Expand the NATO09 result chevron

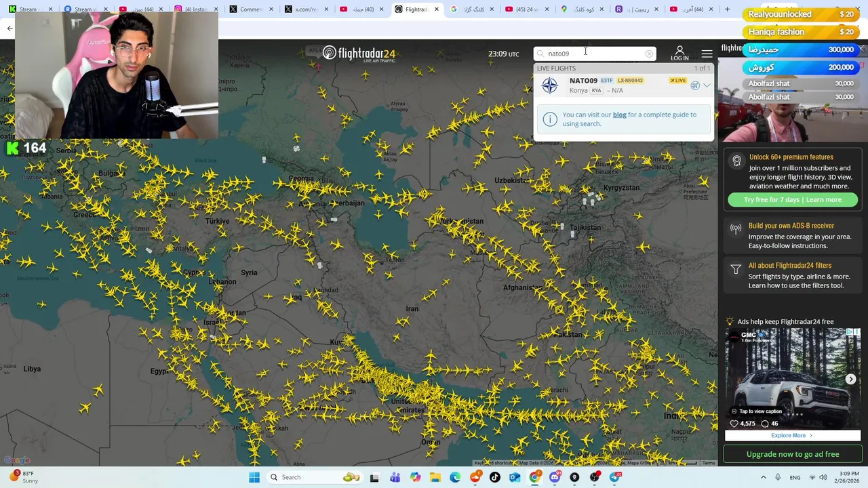(707, 85)
